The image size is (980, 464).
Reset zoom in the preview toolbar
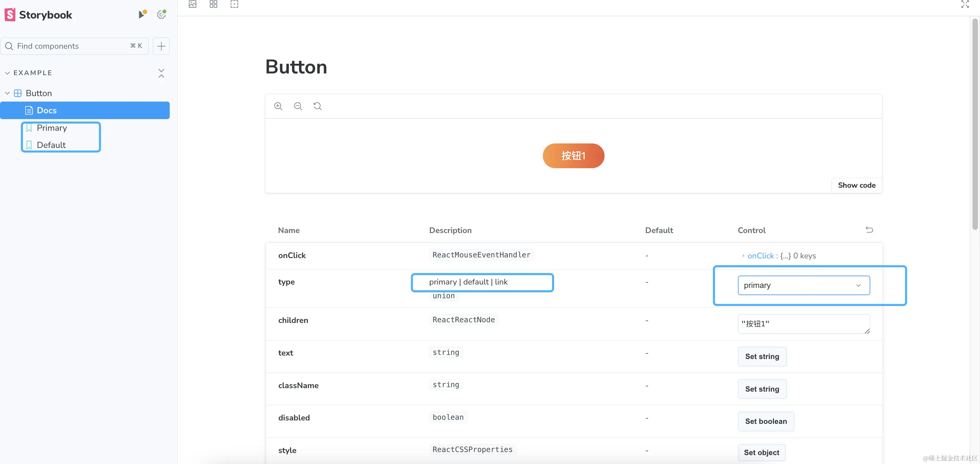317,106
